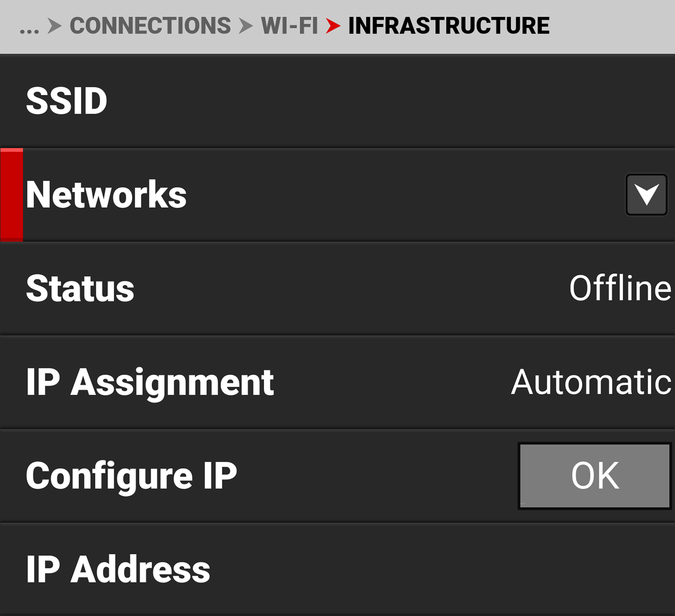Click the red arrow before INFRASTRUCTURE
675x616 pixels.
pyautogui.click(x=333, y=26)
